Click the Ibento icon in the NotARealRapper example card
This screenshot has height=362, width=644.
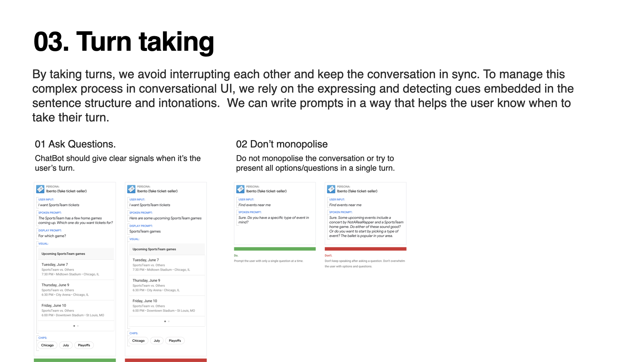tap(331, 189)
